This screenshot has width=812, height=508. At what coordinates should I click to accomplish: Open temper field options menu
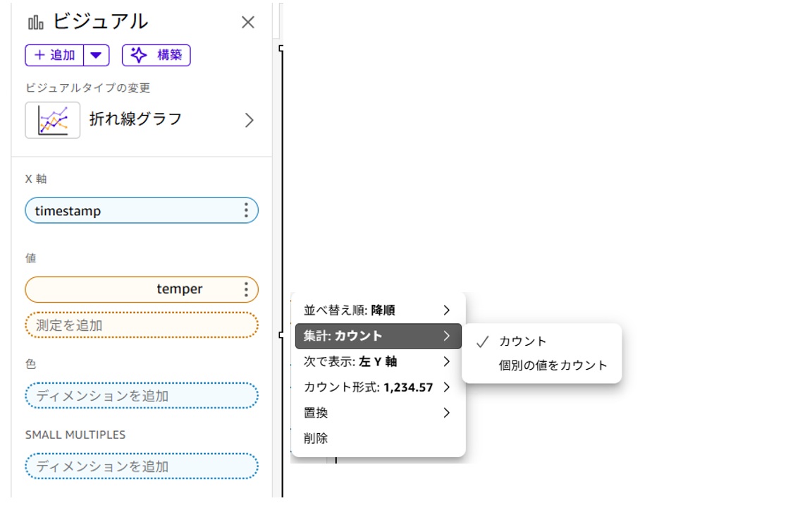[x=246, y=289]
